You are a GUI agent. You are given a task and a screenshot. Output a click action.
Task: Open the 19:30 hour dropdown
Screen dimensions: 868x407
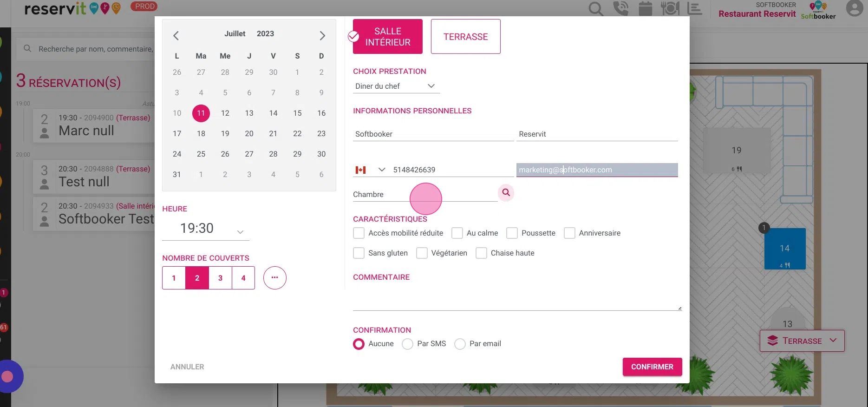coord(206,229)
